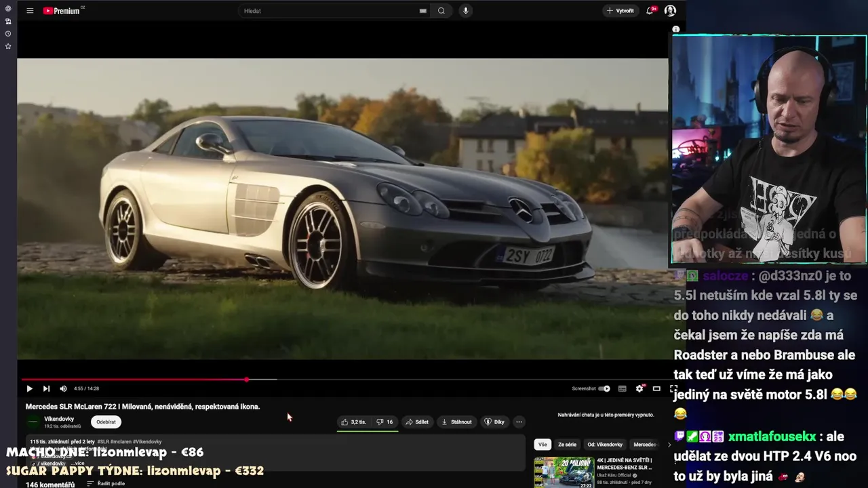Viewport: 868px width, 488px height.
Task: Click the MACHO DNE donation overlay text
Action: tap(104, 452)
